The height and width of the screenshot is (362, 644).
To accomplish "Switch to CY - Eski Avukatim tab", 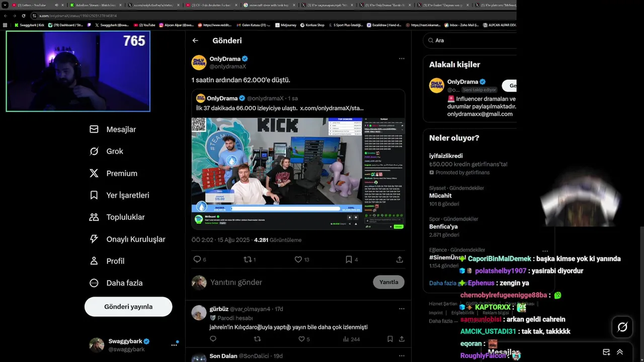I will point(211,5).
